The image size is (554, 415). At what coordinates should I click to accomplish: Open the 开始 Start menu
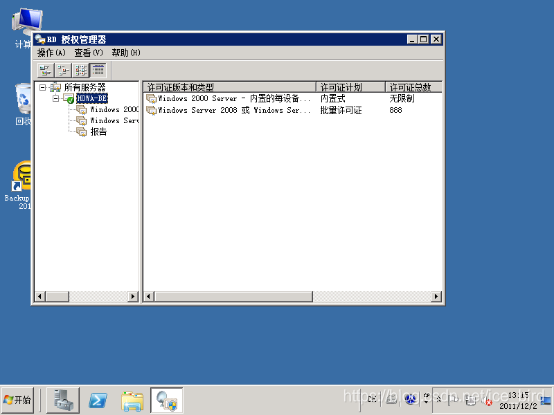click(17, 400)
